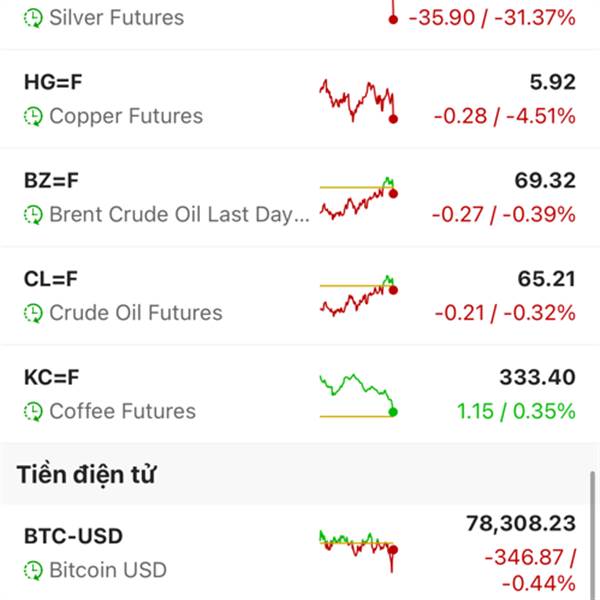Tap the Bitcoin price 78,308.23
Screen dimensions: 600x600
(520, 524)
